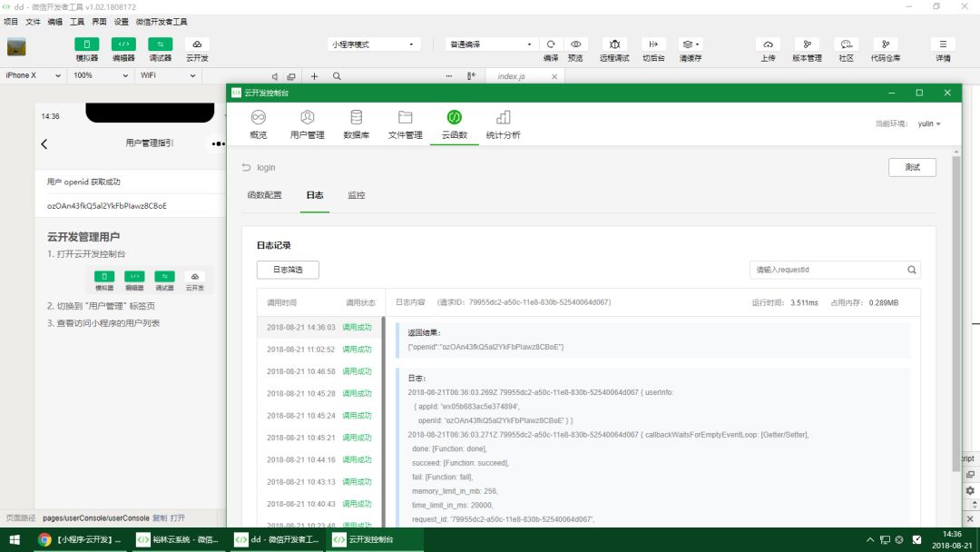This screenshot has width=980, height=552.
Task: Open cloud development (云开发) from toolbar
Action: coord(197,44)
